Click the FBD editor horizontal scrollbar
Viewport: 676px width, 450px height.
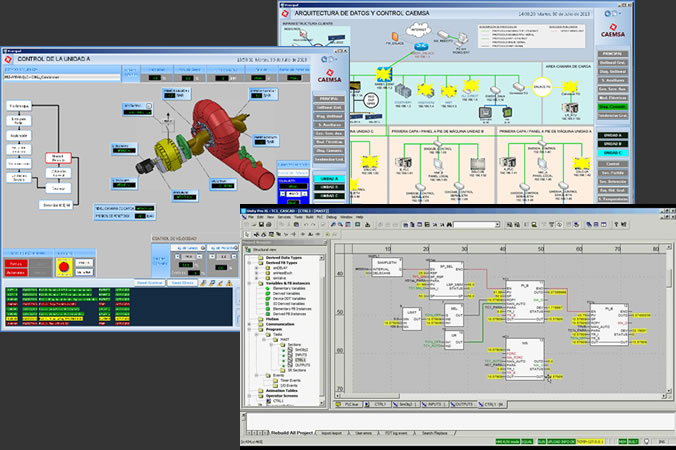click(x=500, y=396)
